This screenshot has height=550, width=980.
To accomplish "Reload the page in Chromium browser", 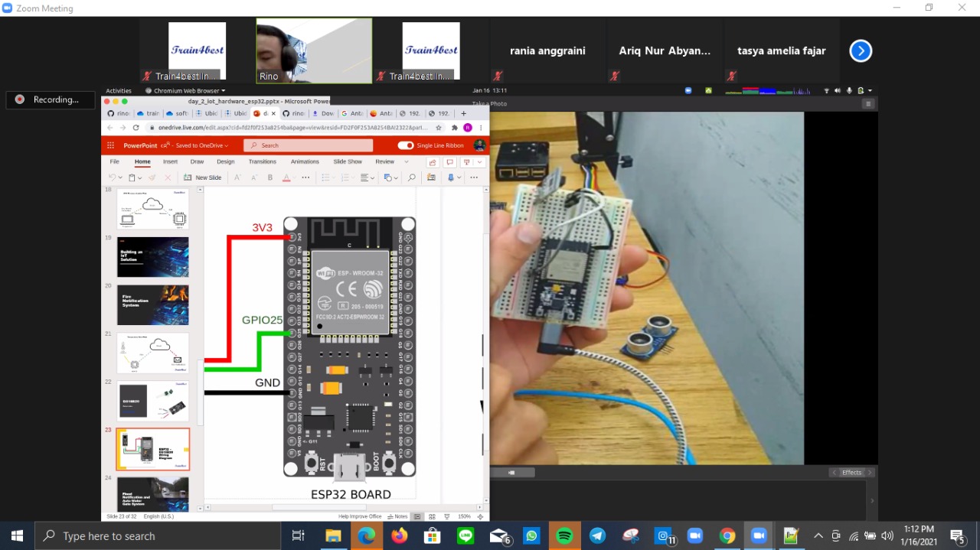I will pos(136,128).
